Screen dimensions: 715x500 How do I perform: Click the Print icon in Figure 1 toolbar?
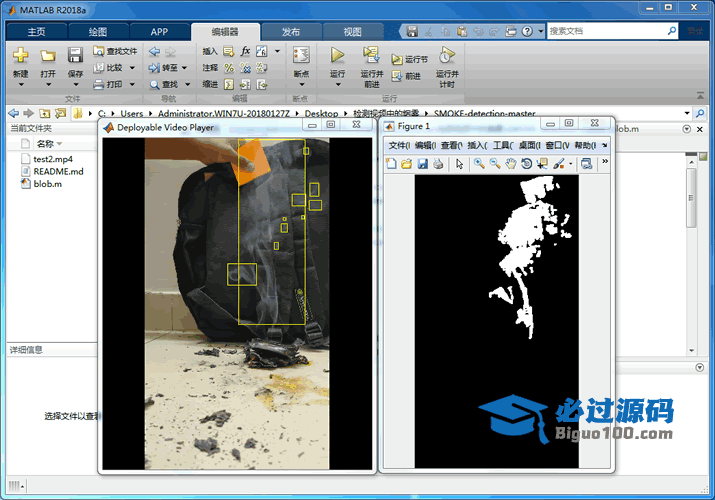click(x=438, y=164)
